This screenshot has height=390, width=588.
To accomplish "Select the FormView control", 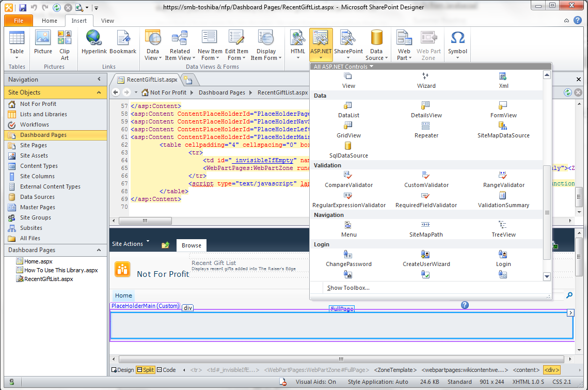I will pos(503,110).
